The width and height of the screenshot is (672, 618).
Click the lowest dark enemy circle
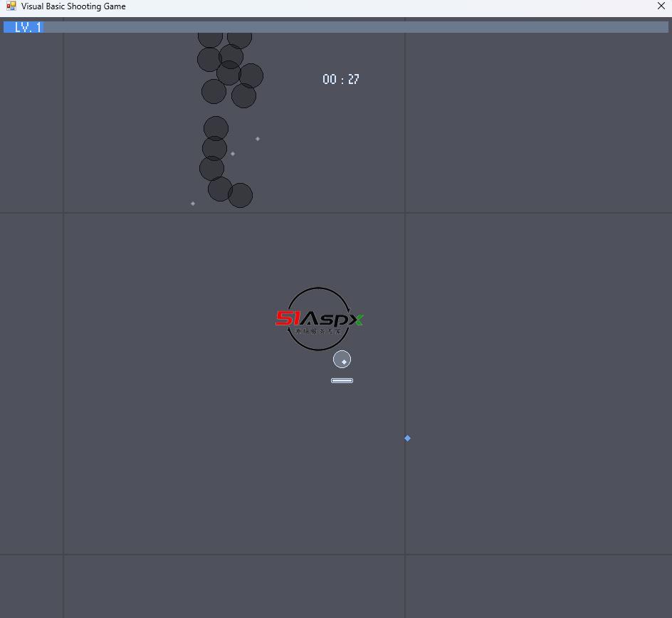tap(240, 195)
